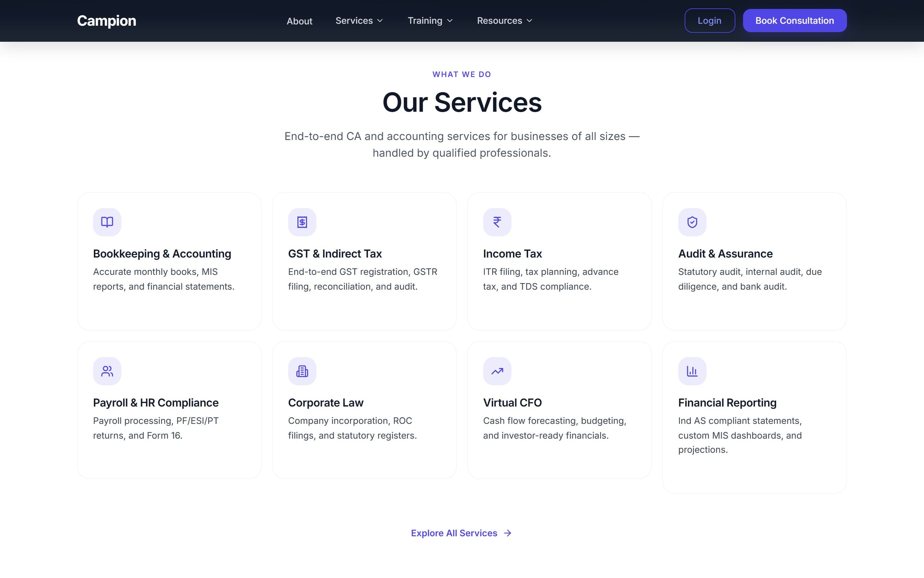Click the 'ITR filing, tax planning' description

pyautogui.click(x=551, y=279)
